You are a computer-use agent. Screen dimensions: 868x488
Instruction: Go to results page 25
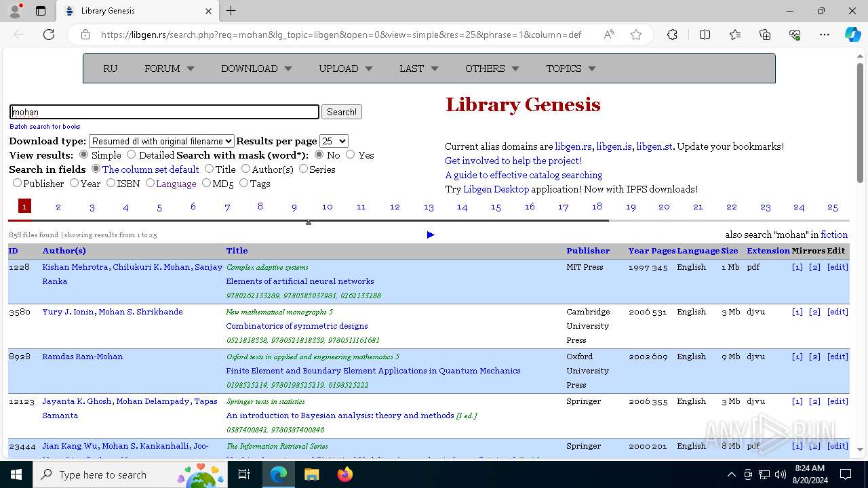[833, 207]
